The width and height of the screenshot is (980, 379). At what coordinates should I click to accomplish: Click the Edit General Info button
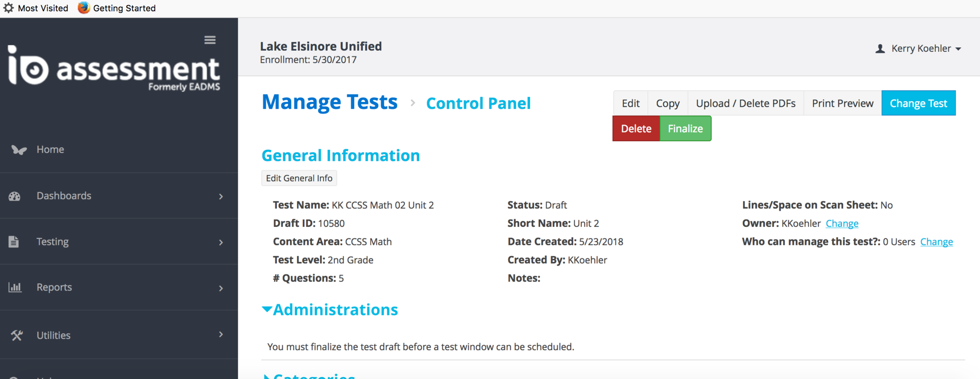[x=299, y=178]
